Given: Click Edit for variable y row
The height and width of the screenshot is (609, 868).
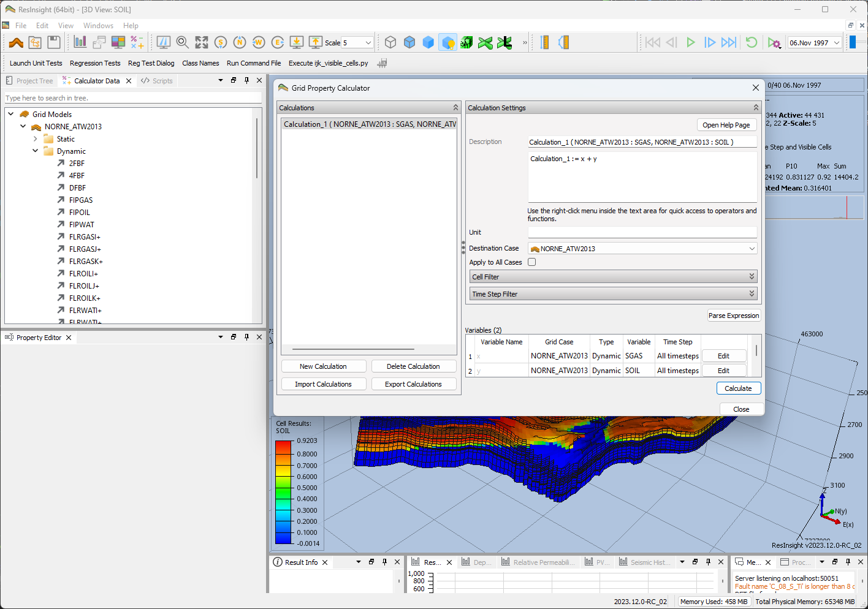Looking at the screenshot, I should pos(724,371).
